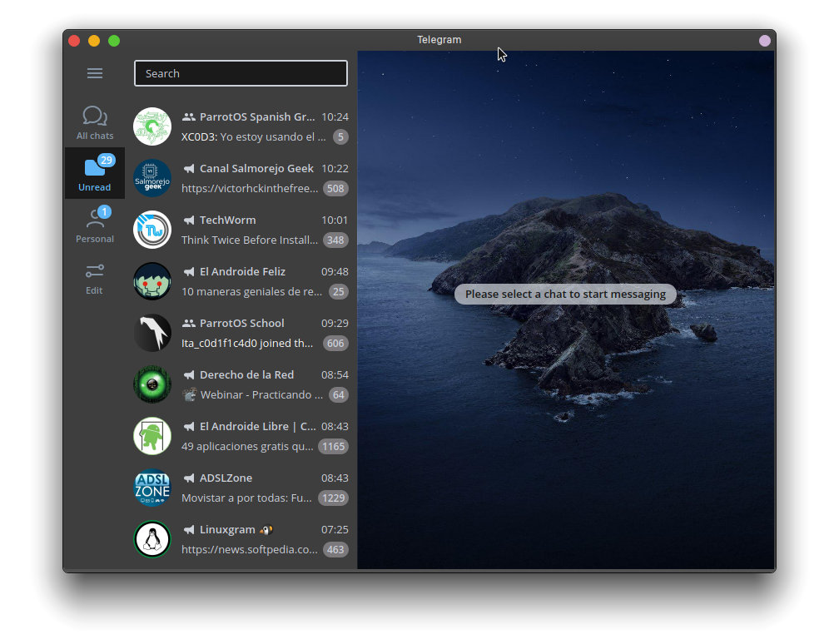The width and height of the screenshot is (839, 644).
Task: Click El Androide Feliz avatar
Action: point(152,281)
